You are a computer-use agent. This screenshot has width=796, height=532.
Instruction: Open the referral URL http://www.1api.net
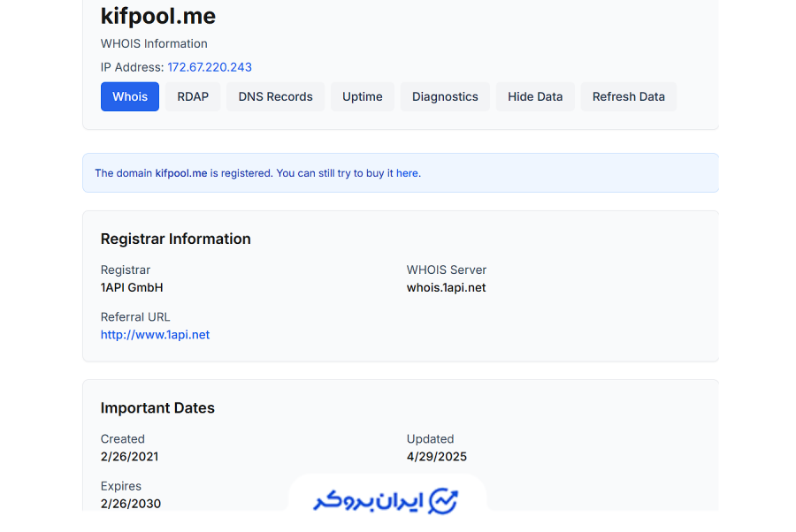[x=155, y=334]
